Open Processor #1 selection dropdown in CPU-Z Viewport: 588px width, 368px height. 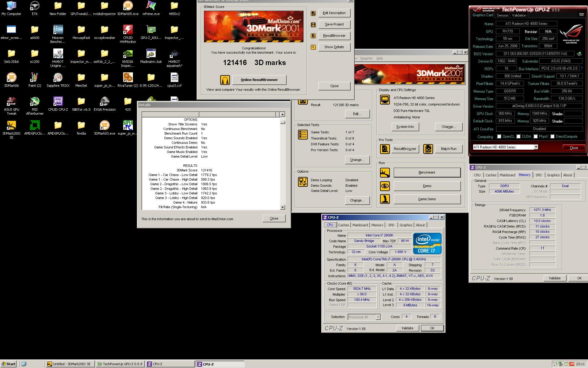(378, 317)
